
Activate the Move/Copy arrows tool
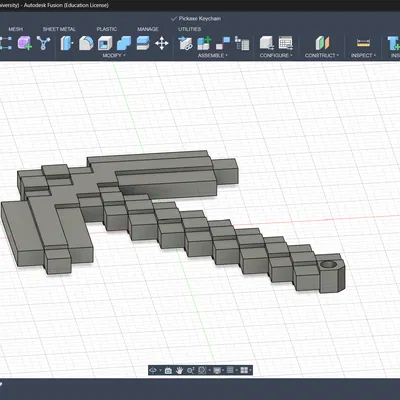[162, 43]
